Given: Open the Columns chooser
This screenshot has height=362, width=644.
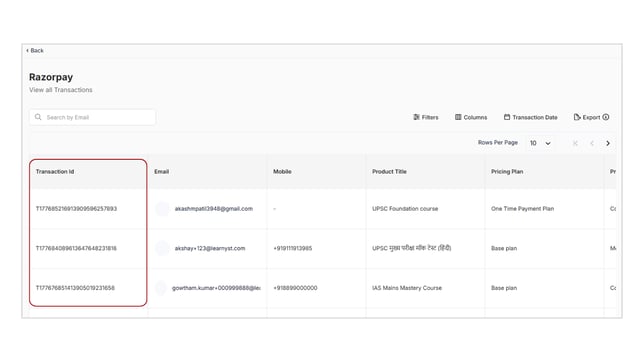Looking at the screenshot, I should click(471, 117).
